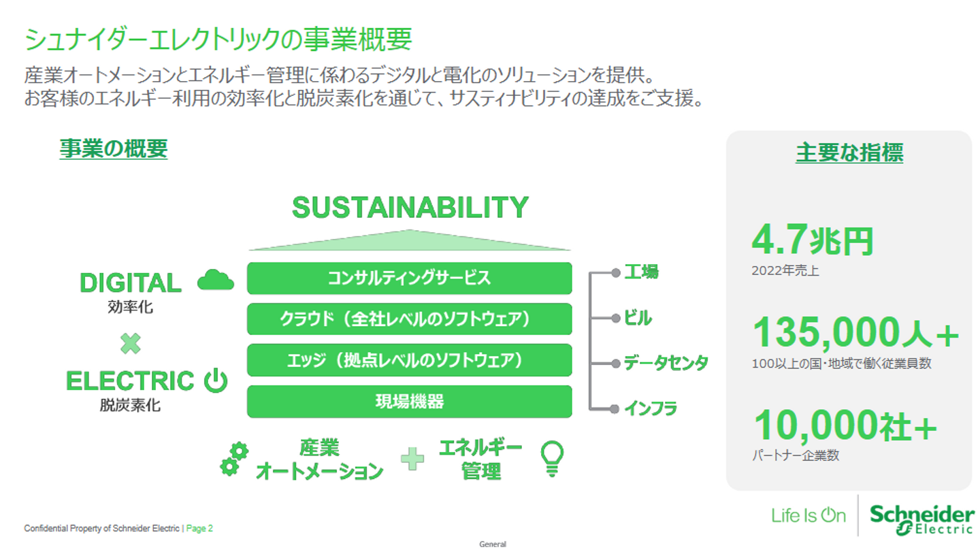Screen dimensions: 980x550
Task: Click the cross icon between DIGITAL and ELECTRIC
Action: coord(130,344)
